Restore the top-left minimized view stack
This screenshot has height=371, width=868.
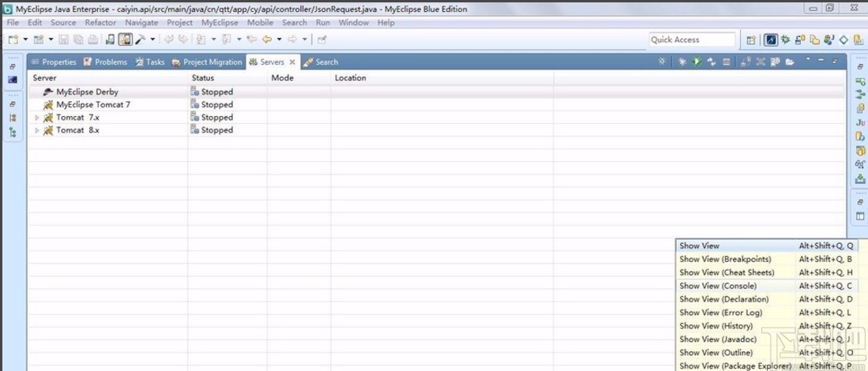coord(12,66)
